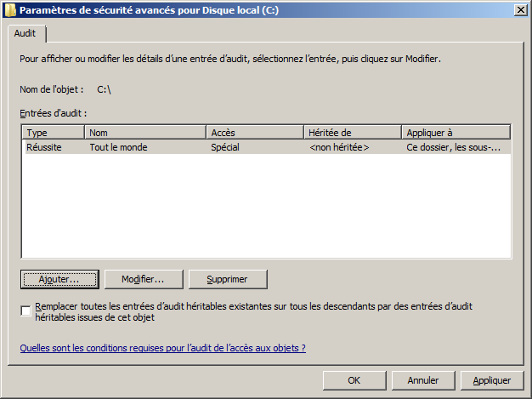532x399 pixels.
Task: Cancel changes with the Annuler button
Action: [x=422, y=380]
